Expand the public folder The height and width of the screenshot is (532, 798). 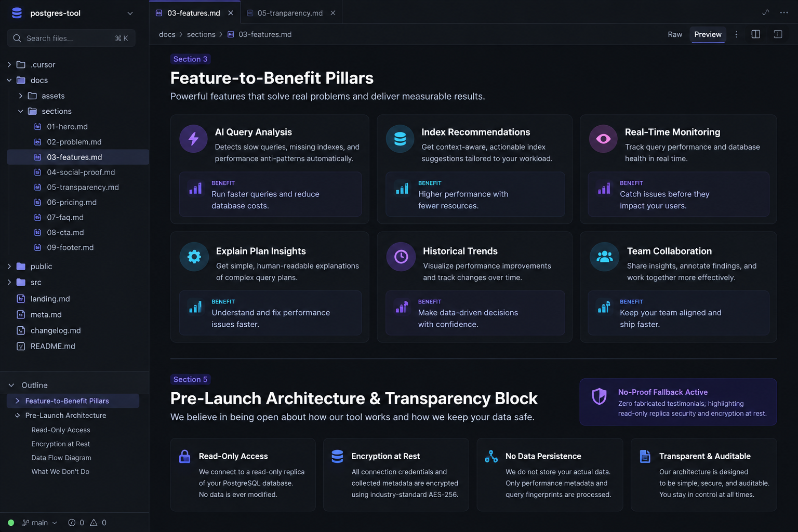9,266
